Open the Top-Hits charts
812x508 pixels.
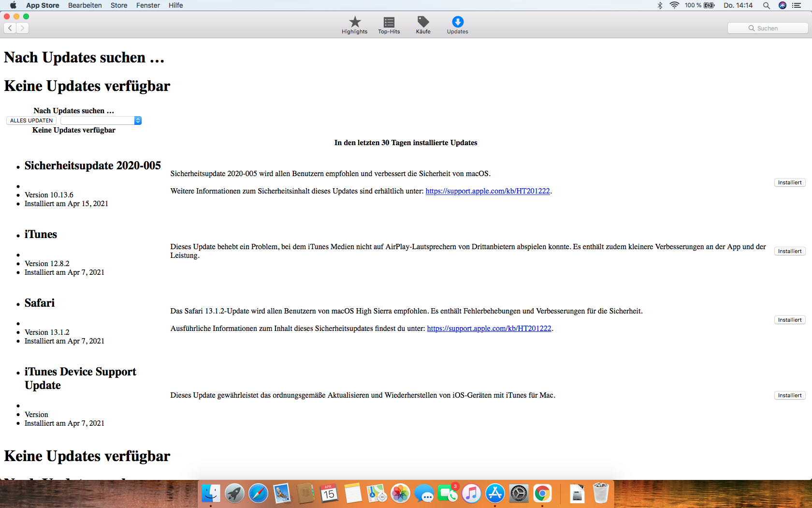point(389,25)
